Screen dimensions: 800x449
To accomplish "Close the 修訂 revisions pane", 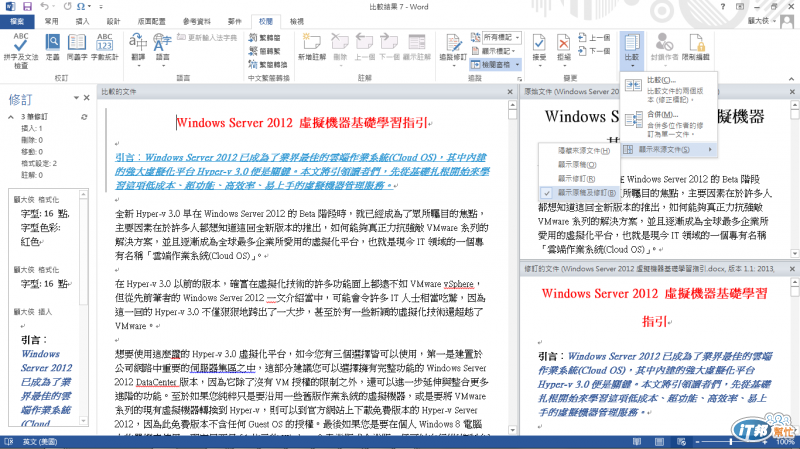I will [87, 97].
